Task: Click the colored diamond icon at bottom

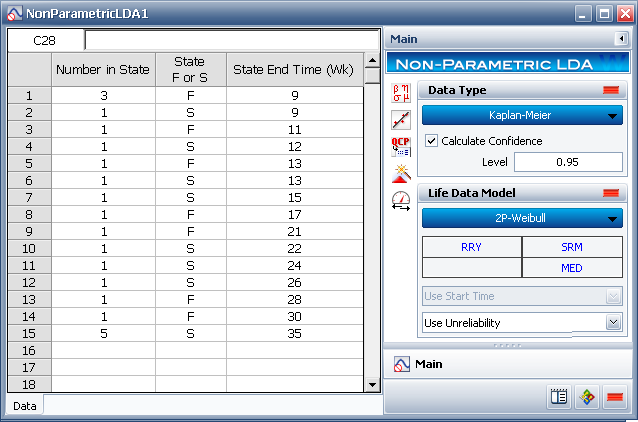Action: (588, 396)
